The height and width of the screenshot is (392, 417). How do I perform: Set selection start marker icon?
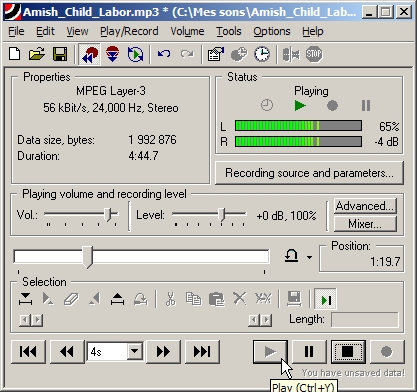(25, 299)
